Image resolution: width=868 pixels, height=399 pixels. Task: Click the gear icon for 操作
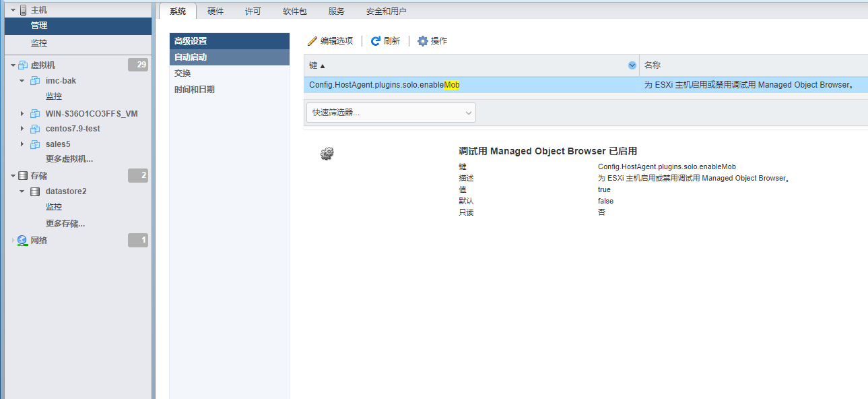coord(423,41)
